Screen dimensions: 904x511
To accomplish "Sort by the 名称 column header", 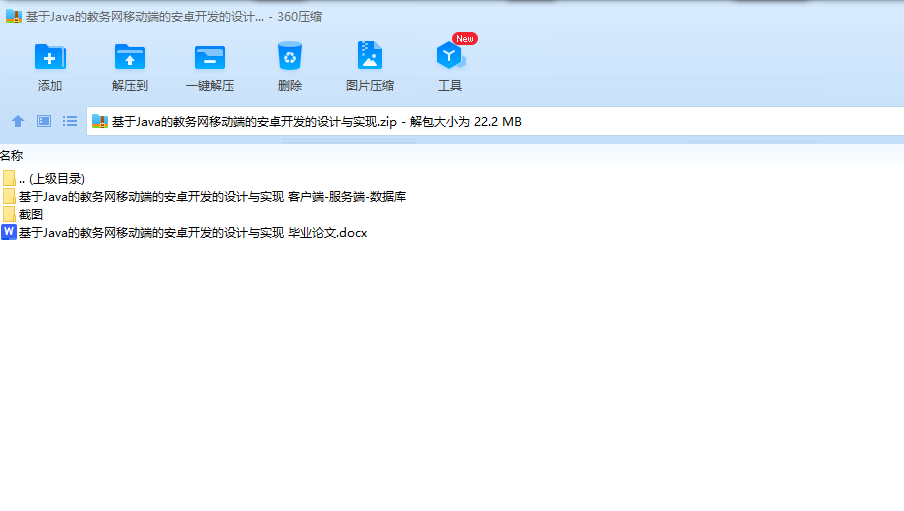I will pos(12,156).
